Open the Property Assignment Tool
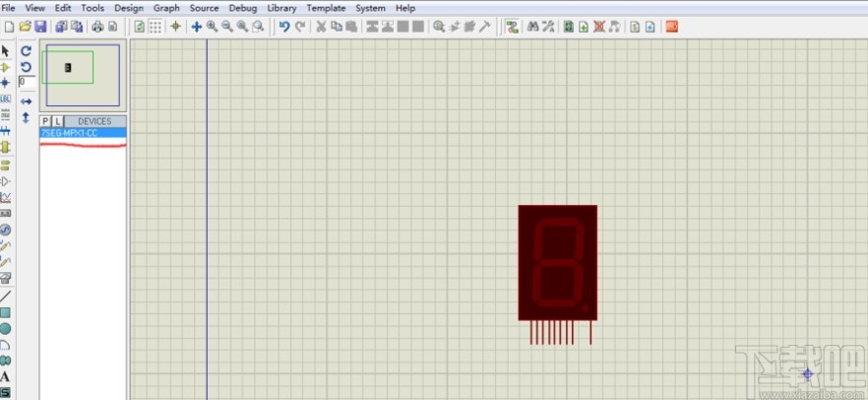The height and width of the screenshot is (400, 868). pyautogui.click(x=548, y=27)
